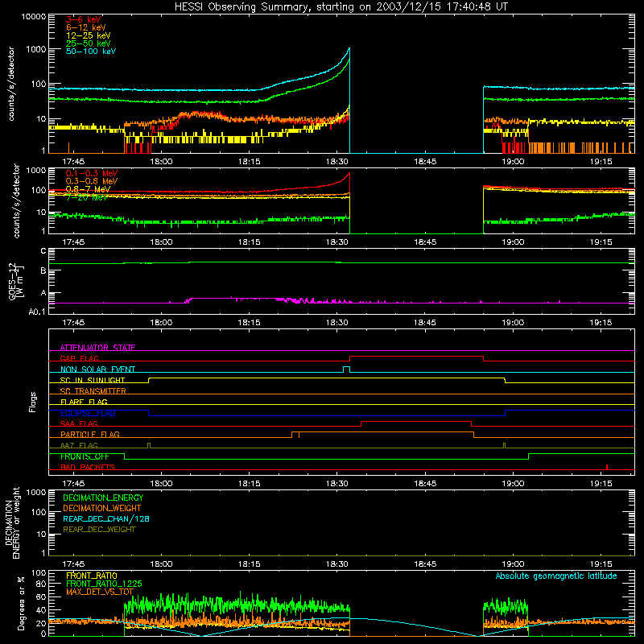Click the yellow 0.8-7 MeV legend label
The width and height of the screenshot is (644, 644).
click(x=88, y=189)
